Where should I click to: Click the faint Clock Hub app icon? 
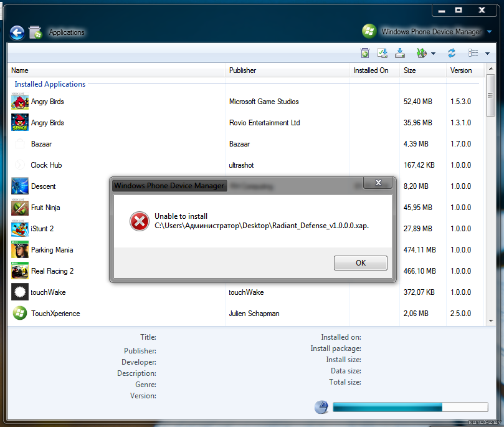pos(20,165)
